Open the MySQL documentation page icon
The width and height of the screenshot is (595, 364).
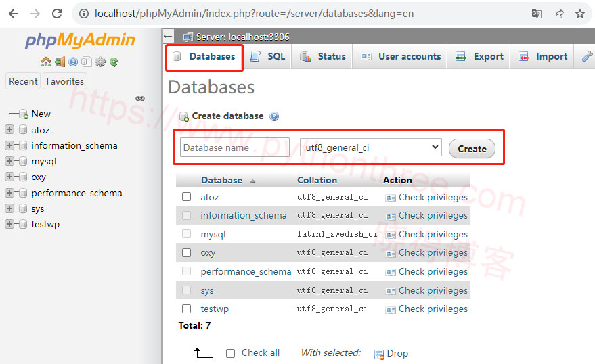(x=87, y=62)
